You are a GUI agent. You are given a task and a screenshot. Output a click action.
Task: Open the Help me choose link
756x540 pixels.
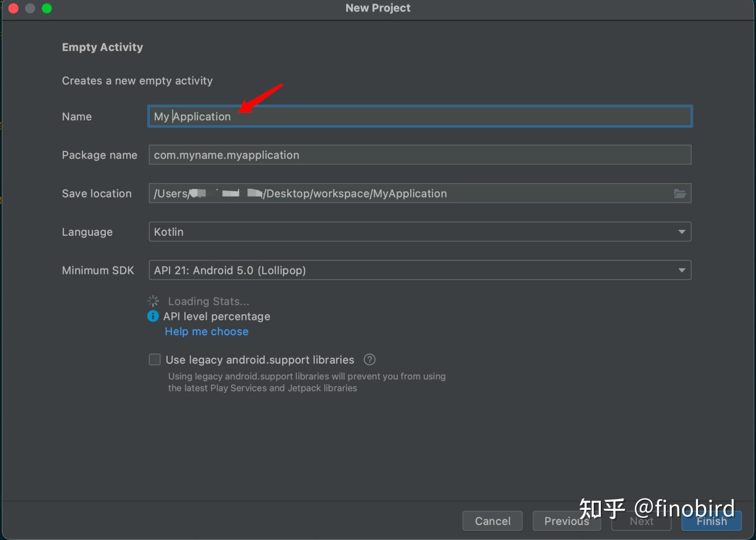(x=207, y=331)
